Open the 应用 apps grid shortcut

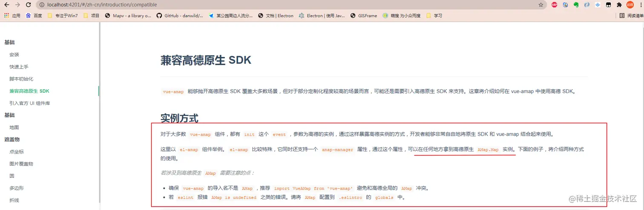click(x=12, y=16)
